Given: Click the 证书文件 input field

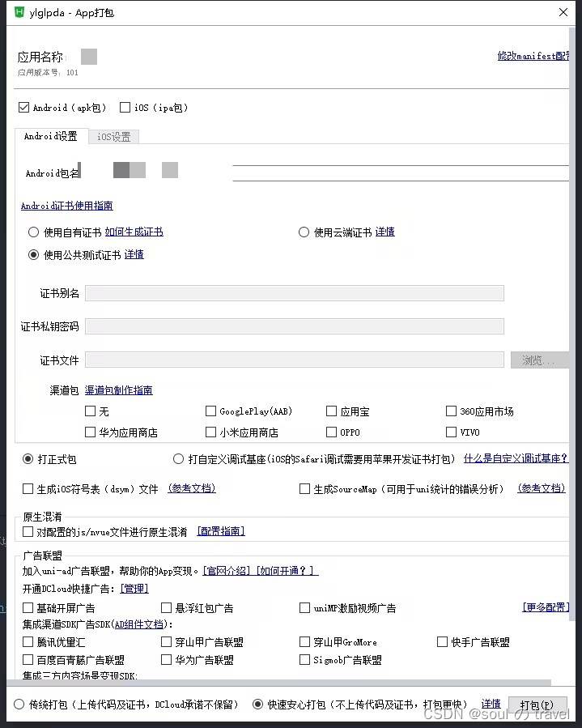Looking at the screenshot, I should [x=295, y=360].
